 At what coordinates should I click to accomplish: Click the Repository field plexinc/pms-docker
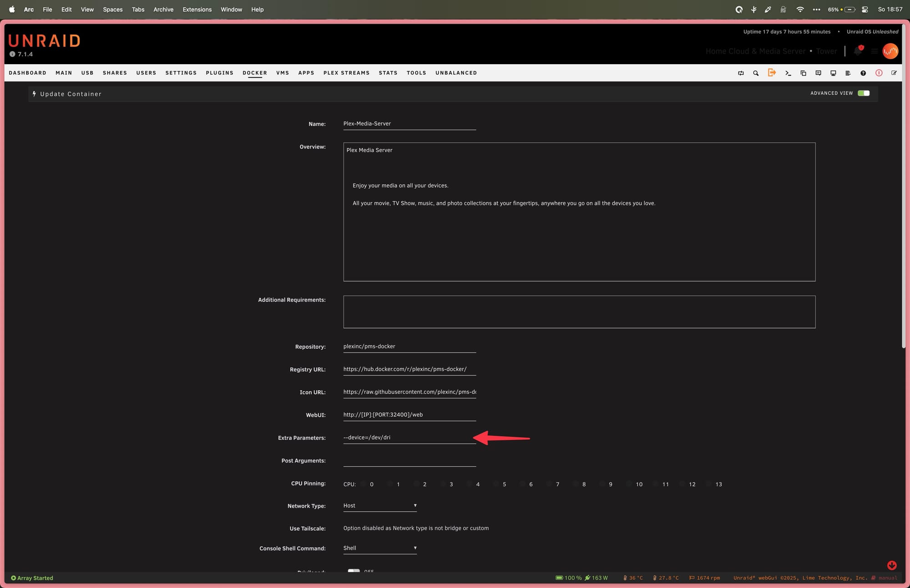coord(409,347)
